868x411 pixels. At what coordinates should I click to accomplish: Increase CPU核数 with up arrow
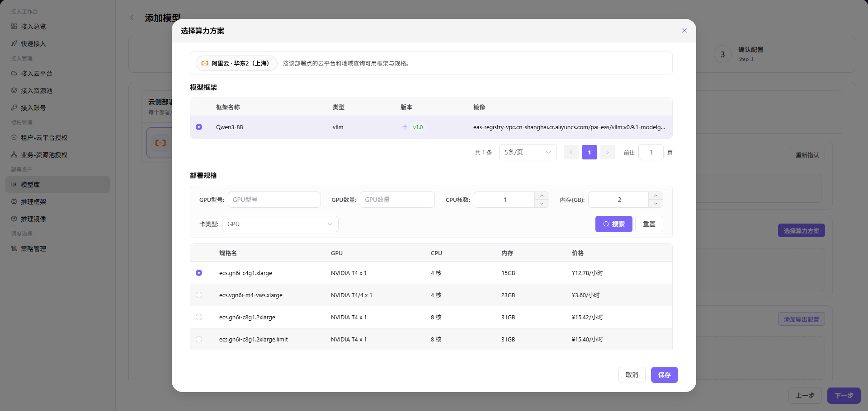point(542,196)
